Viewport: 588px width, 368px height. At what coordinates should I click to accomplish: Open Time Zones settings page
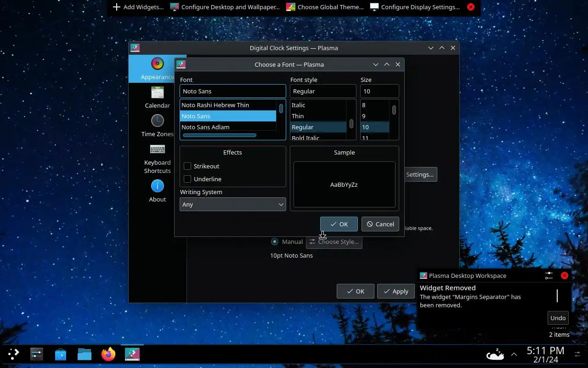pyautogui.click(x=157, y=126)
